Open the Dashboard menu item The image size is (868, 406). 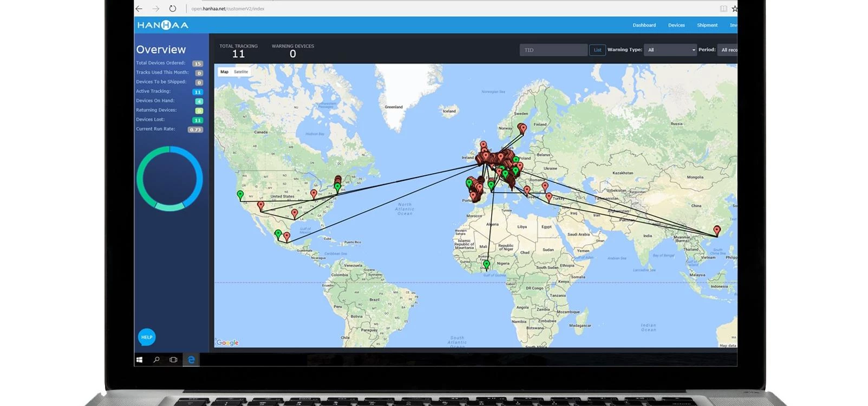click(x=644, y=25)
